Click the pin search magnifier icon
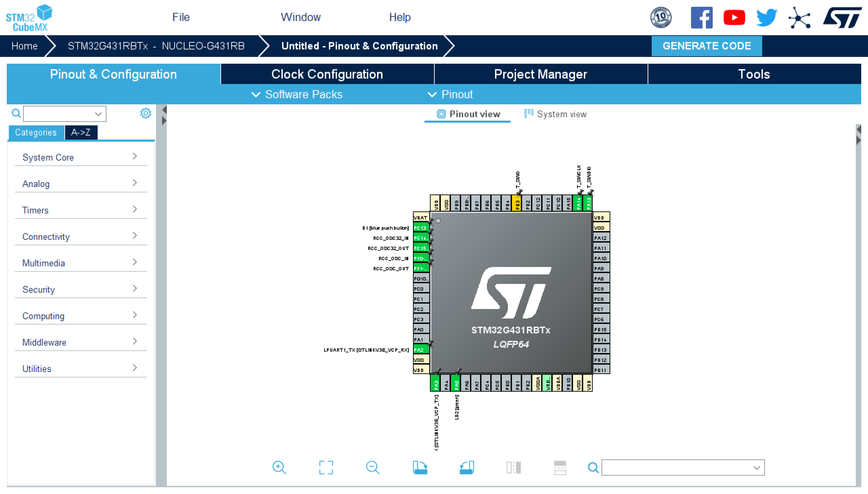The width and height of the screenshot is (868, 494). [x=593, y=468]
